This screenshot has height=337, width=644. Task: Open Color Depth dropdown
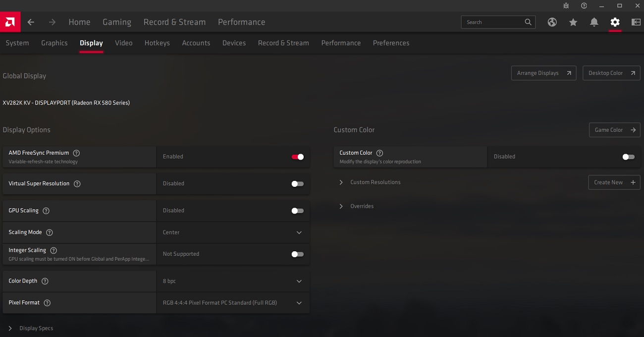pyautogui.click(x=233, y=281)
